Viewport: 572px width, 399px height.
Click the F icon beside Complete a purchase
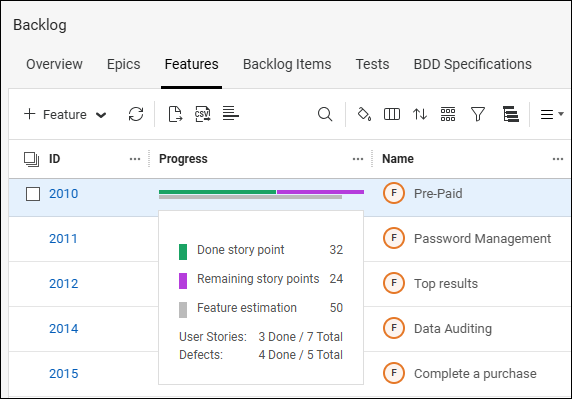394,373
